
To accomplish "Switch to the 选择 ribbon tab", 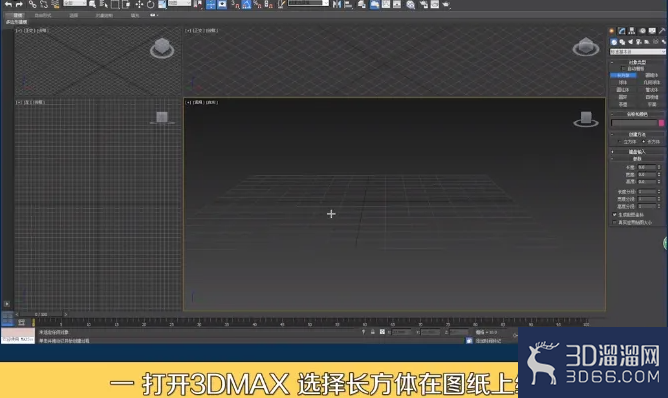I will pyautogui.click(x=74, y=15).
